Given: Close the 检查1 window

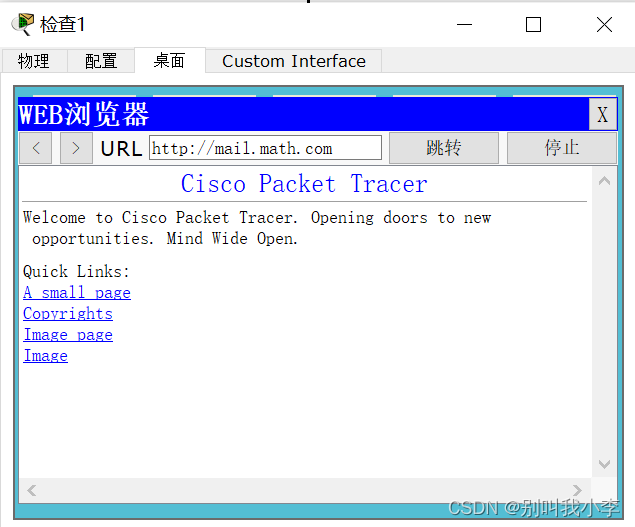Looking at the screenshot, I should pos(604,25).
